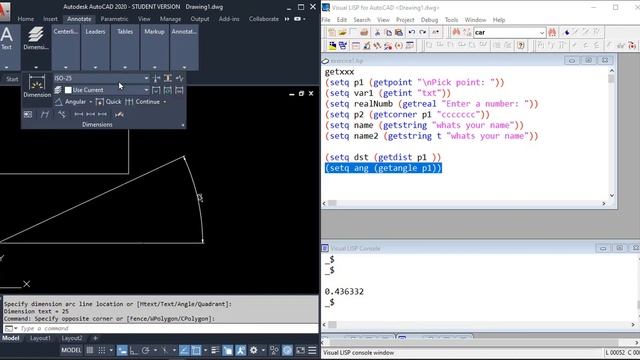Toggle object snap tracking in status bar
The image size is (640, 360).
click(184, 350)
